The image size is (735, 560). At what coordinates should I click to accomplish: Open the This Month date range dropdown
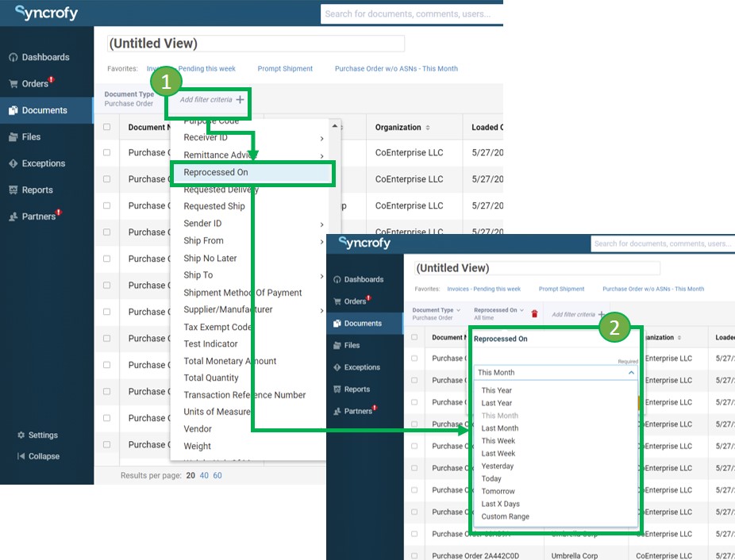click(556, 373)
